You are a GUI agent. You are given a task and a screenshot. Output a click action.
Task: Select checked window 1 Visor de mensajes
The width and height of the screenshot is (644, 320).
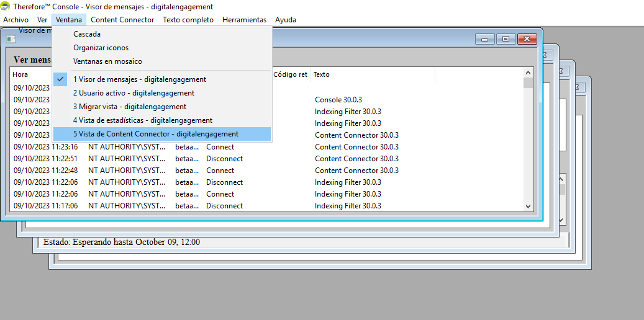click(x=162, y=79)
